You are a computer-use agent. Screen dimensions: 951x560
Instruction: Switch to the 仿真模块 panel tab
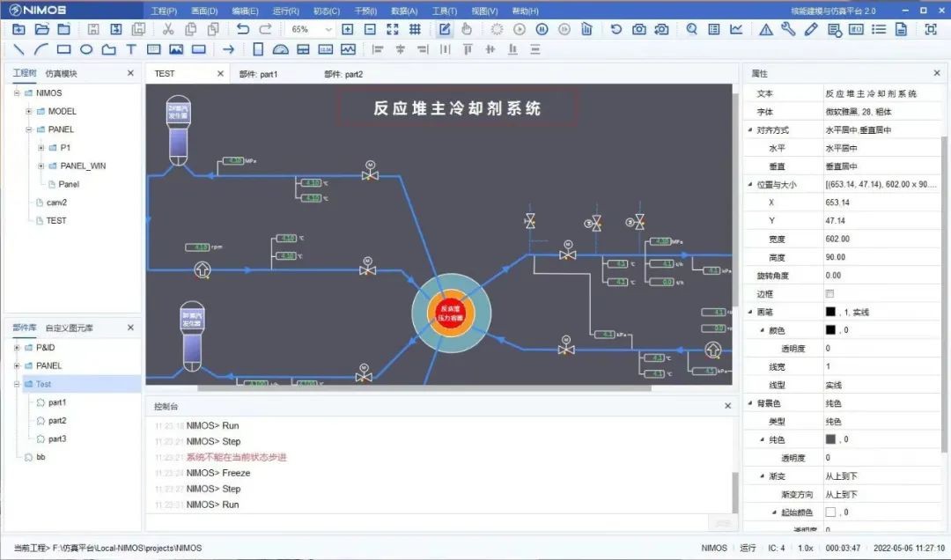tap(62, 73)
